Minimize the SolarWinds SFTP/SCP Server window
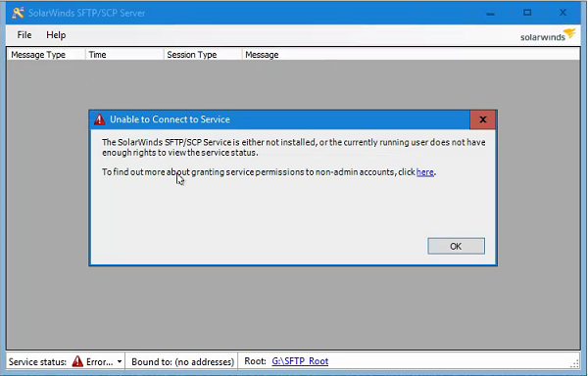Image resolution: width=588 pixels, height=376 pixels. point(491,13)
